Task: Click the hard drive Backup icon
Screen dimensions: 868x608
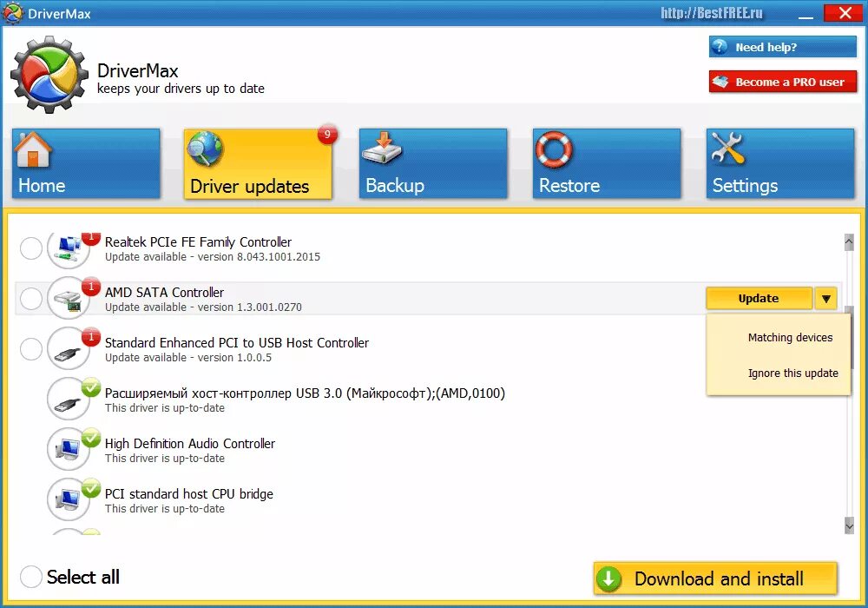Action: click(382, 148)
